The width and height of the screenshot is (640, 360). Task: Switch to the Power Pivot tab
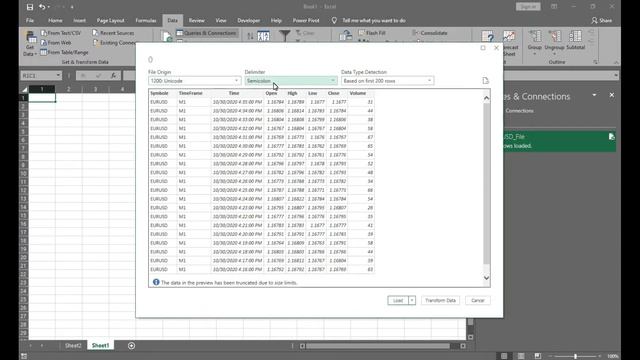pos(306,20)
